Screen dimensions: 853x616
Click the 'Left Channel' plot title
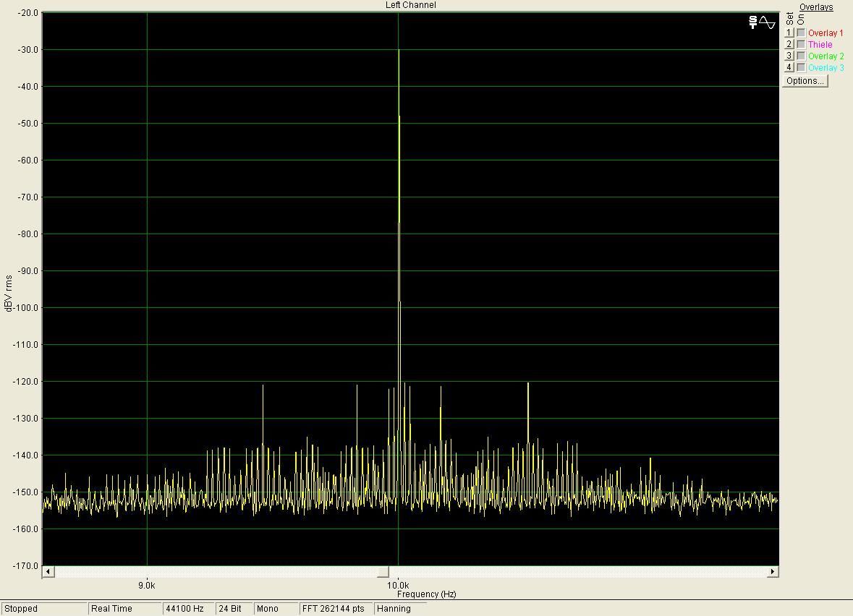pos(411,5)
